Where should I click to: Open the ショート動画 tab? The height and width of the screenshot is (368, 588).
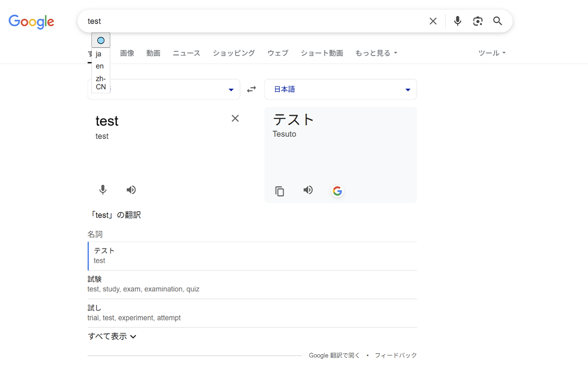(x=322, y=53)
